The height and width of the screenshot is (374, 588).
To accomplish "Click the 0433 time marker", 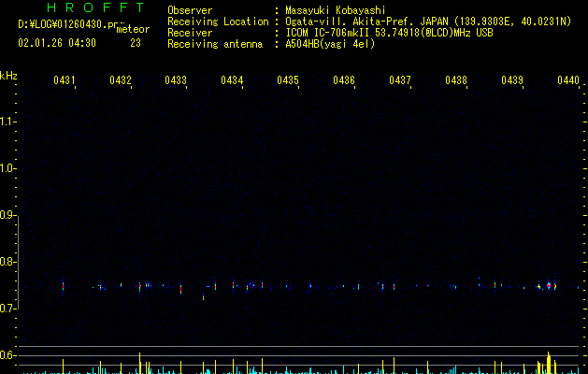I will click(176, 80).
